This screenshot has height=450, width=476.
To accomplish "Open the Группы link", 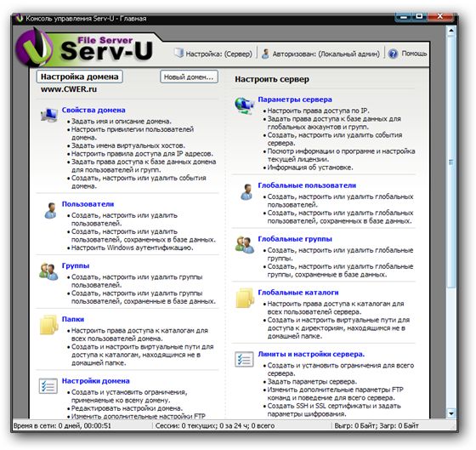I will point(76,265).
